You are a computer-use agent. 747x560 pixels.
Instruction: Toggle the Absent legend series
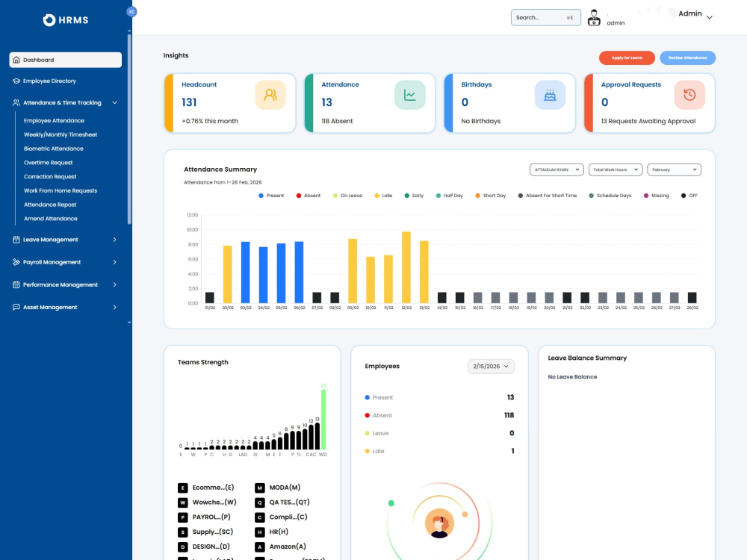[x=309, y=196]
